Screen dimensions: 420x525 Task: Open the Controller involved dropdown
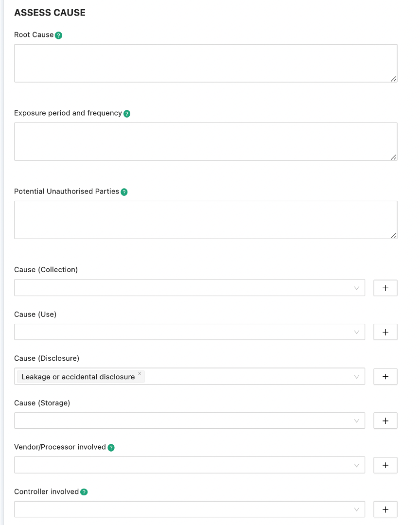coord(190,509)
